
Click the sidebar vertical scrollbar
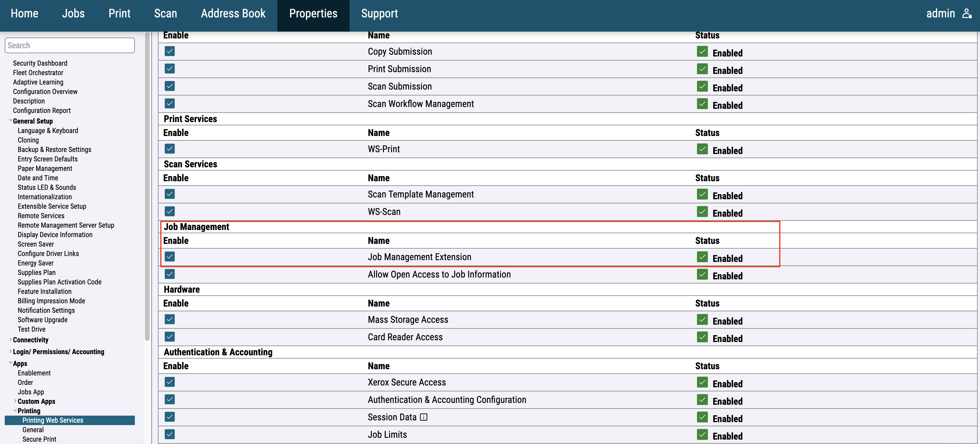pos(147,186)
